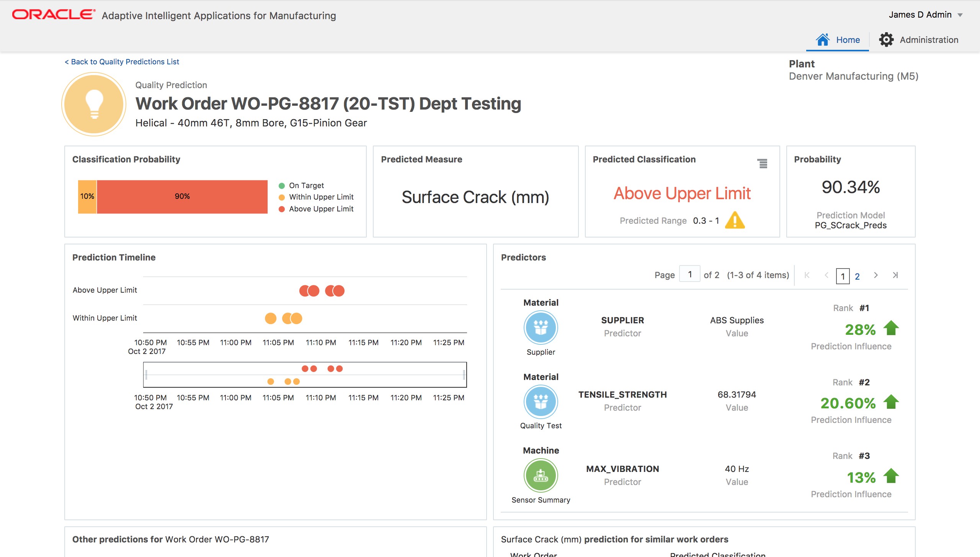Click the Sensor Summary machine icon
The width and height of the screenshot is (980, 557).
click(541, 476)
